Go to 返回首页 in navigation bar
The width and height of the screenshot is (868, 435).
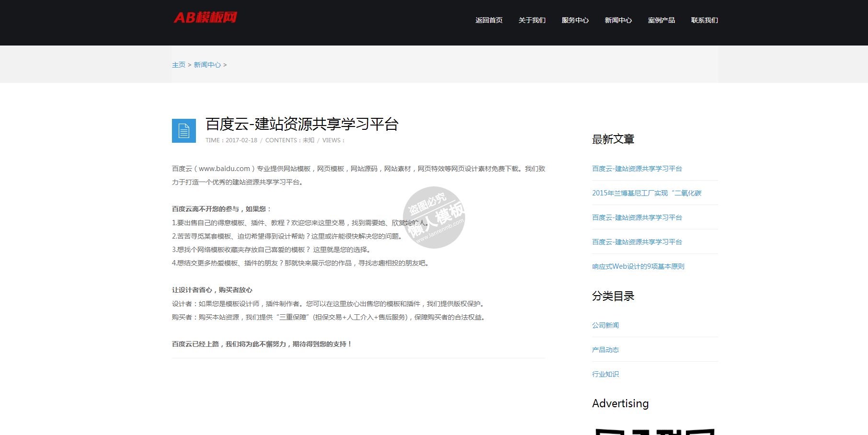(x=489, y=20)
